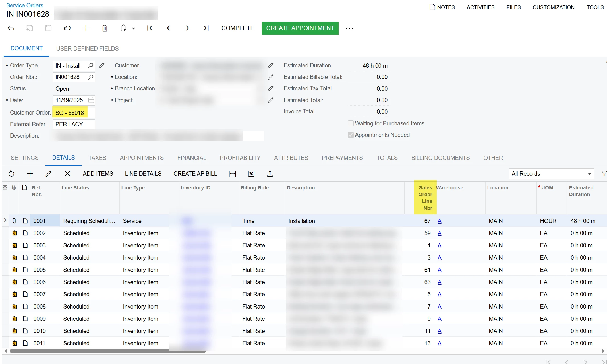Click the CREATE APPOINTMENT button

300,28
